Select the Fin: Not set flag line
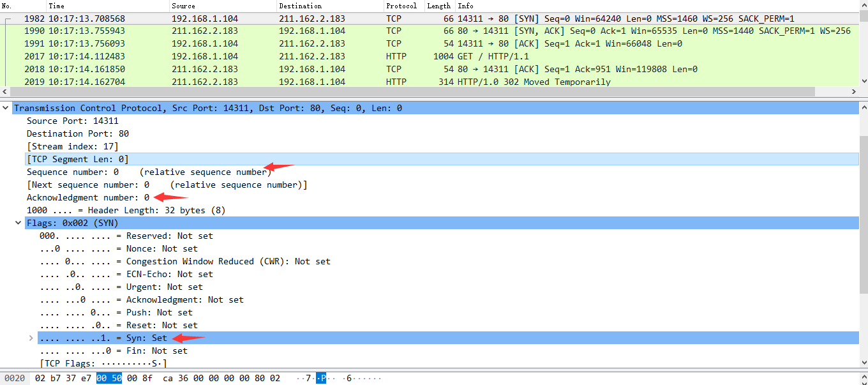 [x=114, y=351]
